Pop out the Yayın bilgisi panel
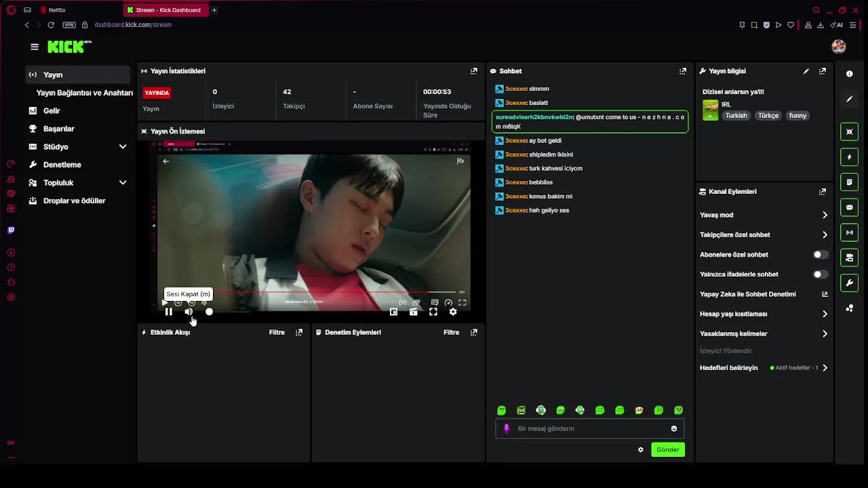 pyautogui.click(x=823, y=71)
